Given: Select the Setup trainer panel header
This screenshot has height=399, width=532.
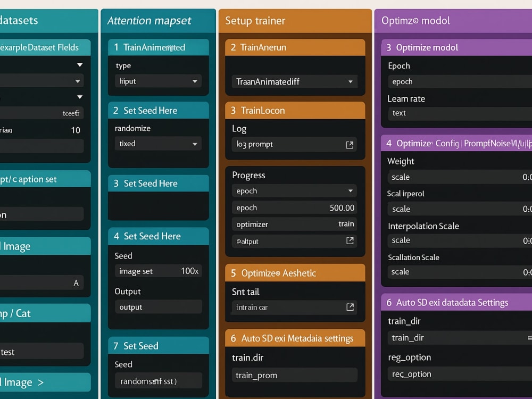Looking at the screenshot, I should [295, 21].
